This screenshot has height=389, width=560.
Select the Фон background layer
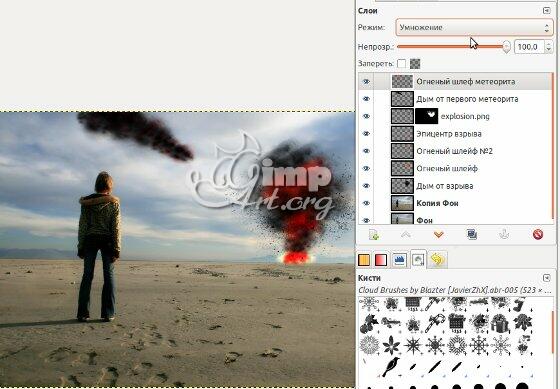425,220
